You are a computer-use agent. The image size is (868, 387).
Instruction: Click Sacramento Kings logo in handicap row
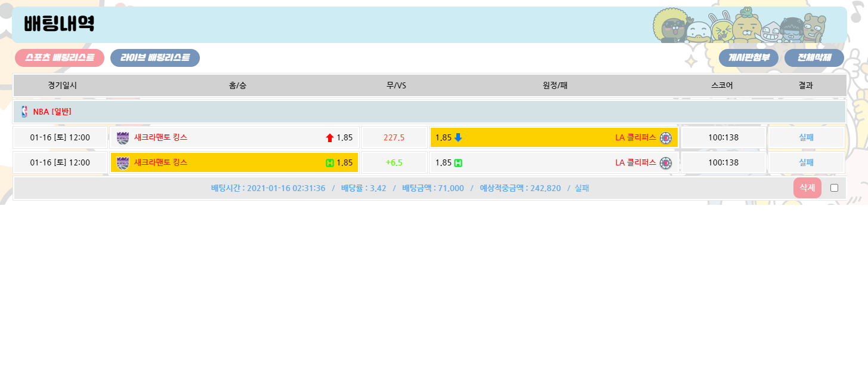pyautogui.click(x=123, y=163)
